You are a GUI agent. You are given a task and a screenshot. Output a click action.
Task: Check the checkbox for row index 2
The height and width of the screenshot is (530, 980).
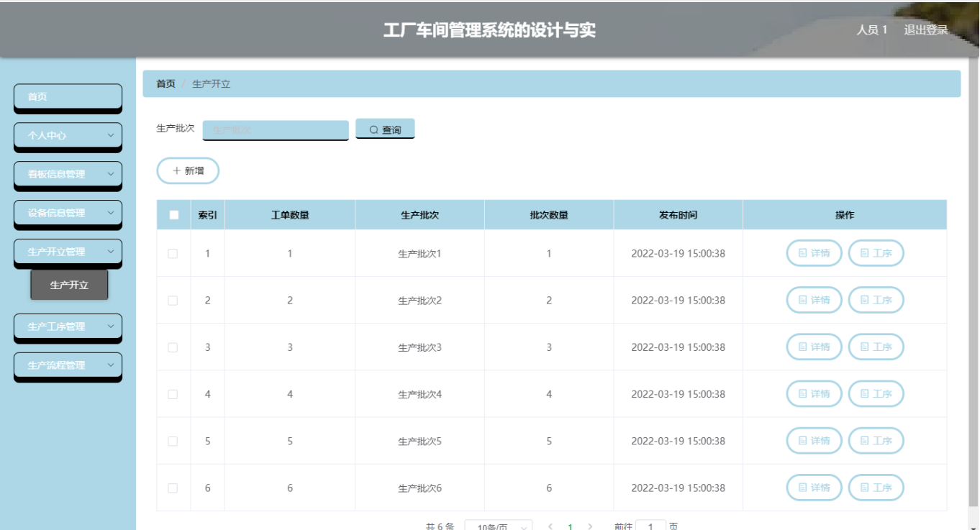173,301
